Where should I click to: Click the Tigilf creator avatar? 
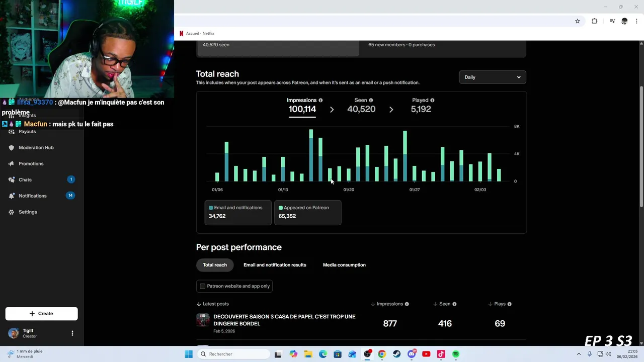[x=14, y=333]
